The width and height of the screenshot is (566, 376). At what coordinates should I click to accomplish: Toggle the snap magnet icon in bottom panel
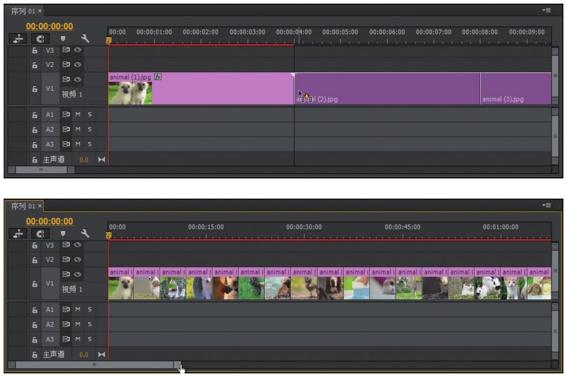coord(40,234)
